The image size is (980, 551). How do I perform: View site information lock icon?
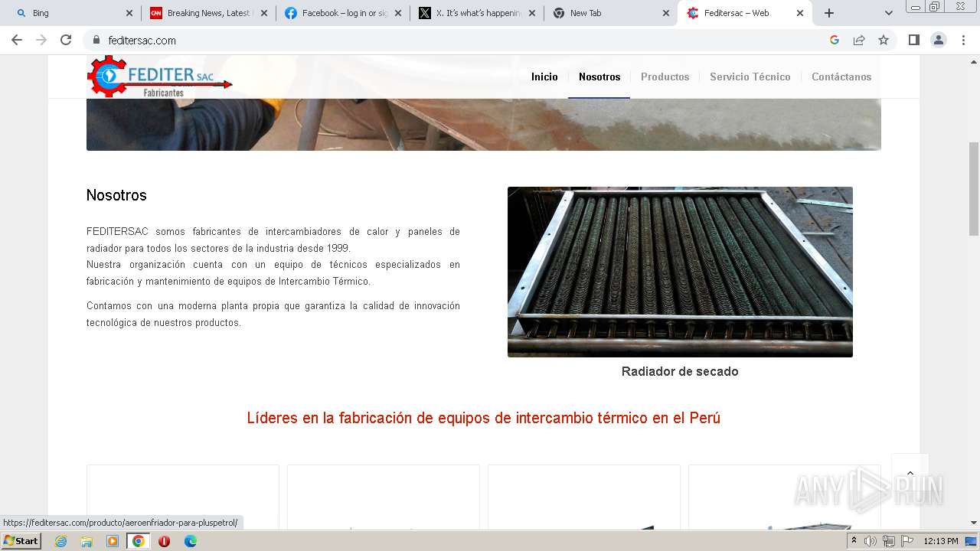click(96, 40)
